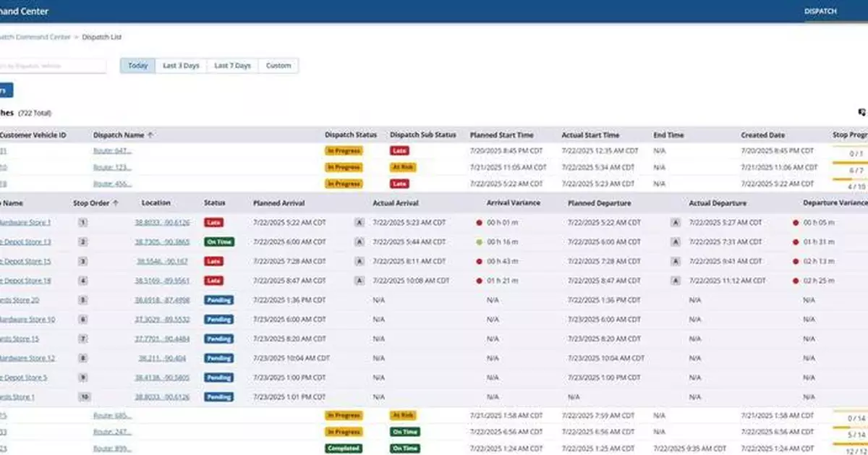Viewport: 868px width, 455px height.
Task: Click arrival 'A' badge in Depot Store 18 row
Action: (359, 281)
